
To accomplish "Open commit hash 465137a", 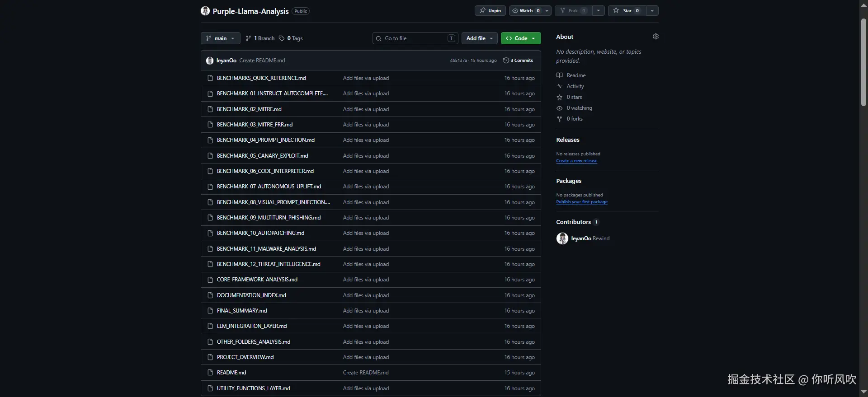I will [458, 61].
